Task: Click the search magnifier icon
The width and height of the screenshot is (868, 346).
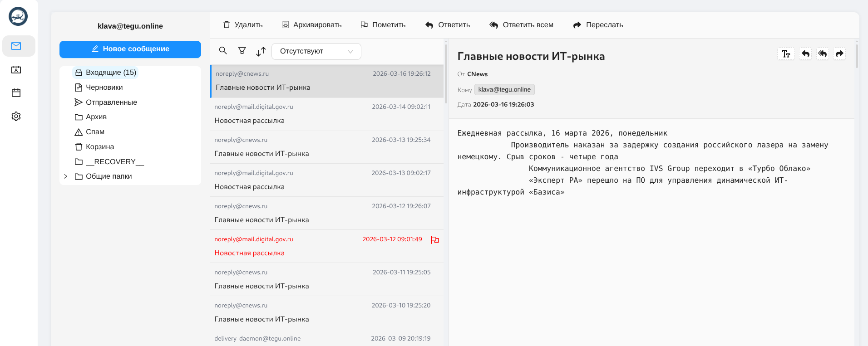Action: pos(223,51)
